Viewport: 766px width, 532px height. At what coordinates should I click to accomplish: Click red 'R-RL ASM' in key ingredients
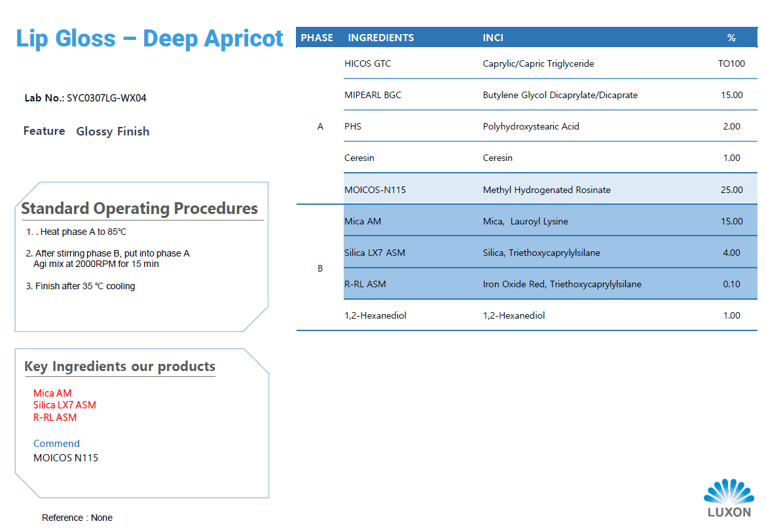tap(55, 417)
